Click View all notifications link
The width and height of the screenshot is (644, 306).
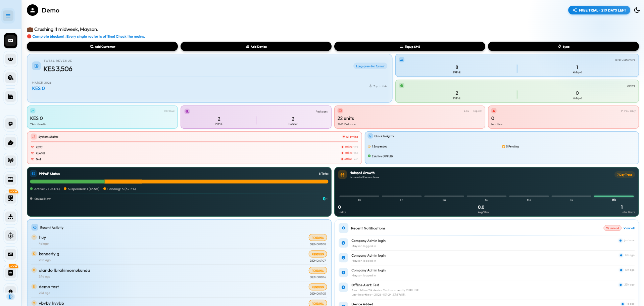tap(629, 228)
